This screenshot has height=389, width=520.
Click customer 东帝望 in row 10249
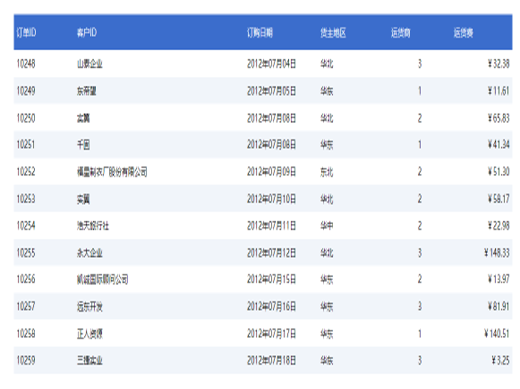87,91
